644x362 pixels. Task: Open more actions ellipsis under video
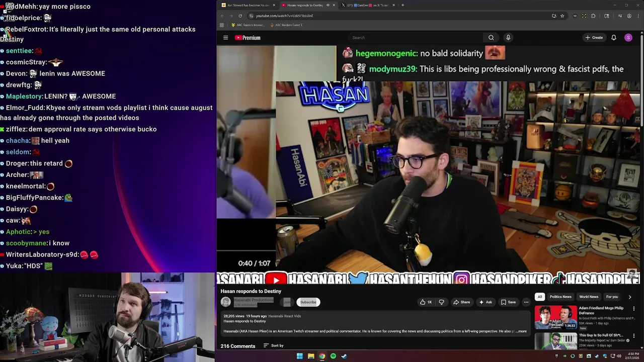(526, 302)
